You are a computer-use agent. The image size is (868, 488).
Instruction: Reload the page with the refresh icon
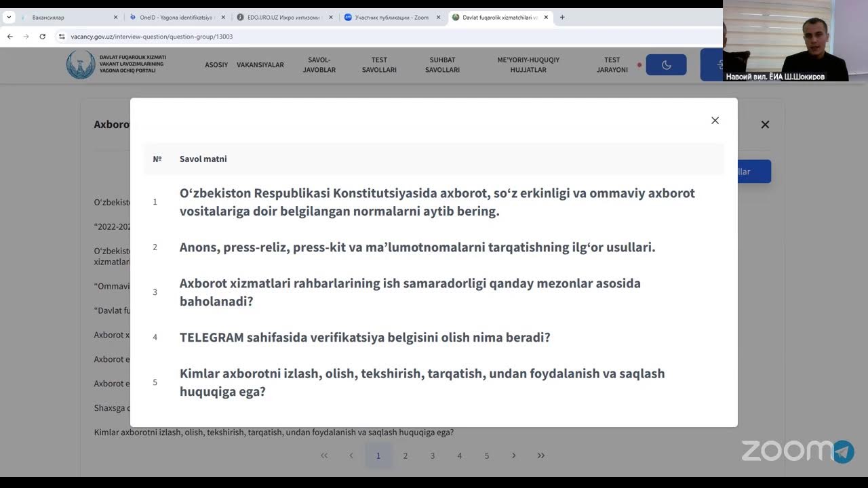42,37
